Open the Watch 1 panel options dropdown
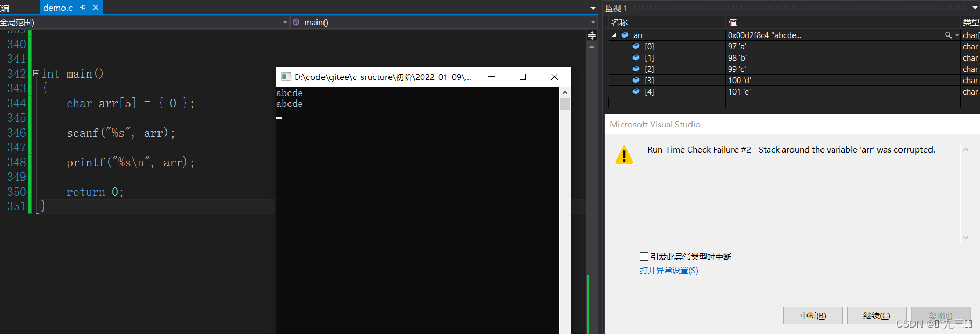 pos(975,8)
